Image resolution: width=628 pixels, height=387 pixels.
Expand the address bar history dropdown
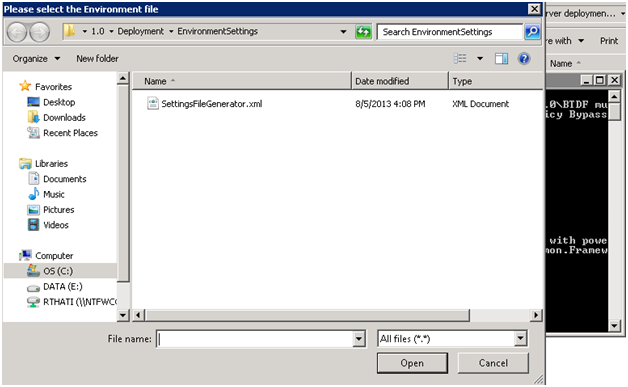click(343, 31)
